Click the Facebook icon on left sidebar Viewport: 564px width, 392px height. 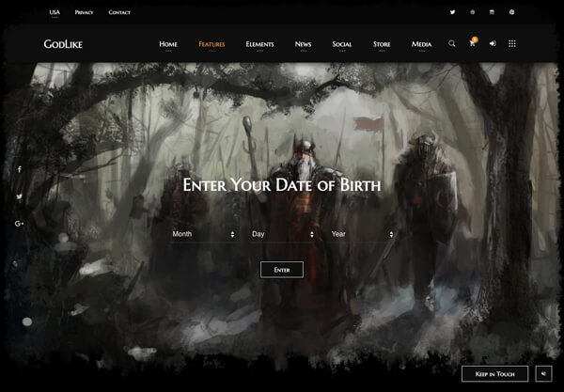pyautogui.click(x=20, y=169)
